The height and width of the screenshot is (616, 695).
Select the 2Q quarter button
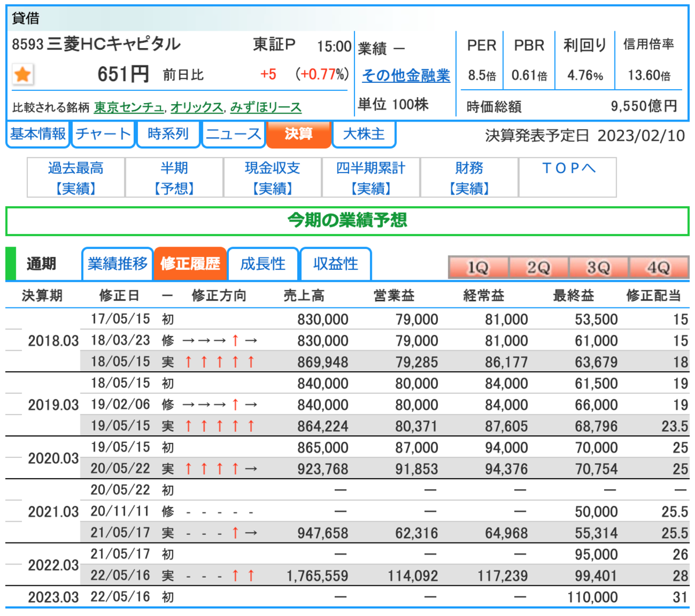pyautogui.click(x=539, y=267)
